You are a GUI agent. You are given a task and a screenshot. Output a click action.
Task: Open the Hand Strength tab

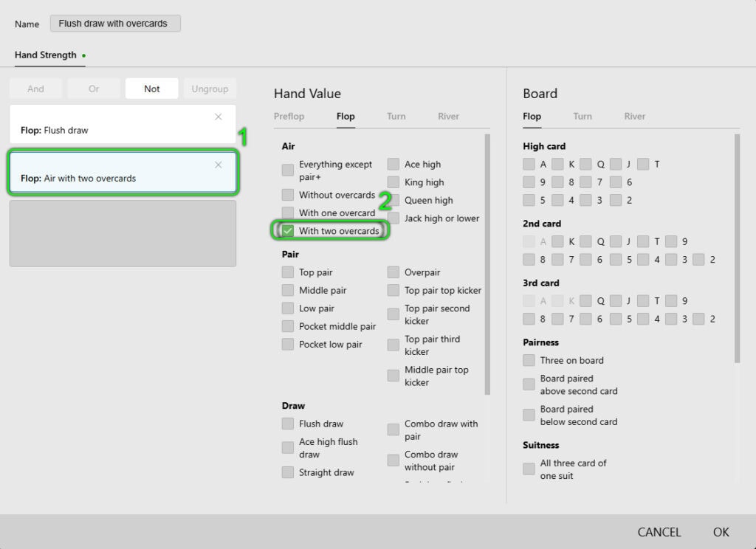46,55
